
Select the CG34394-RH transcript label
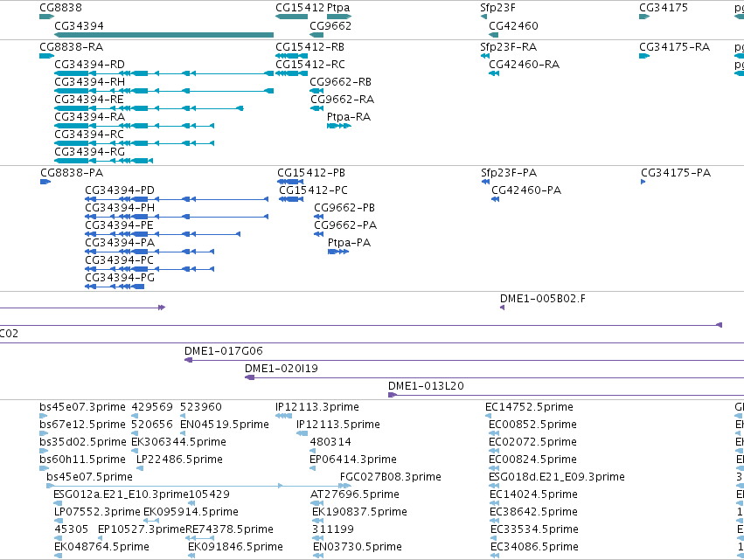coord(90,82)
